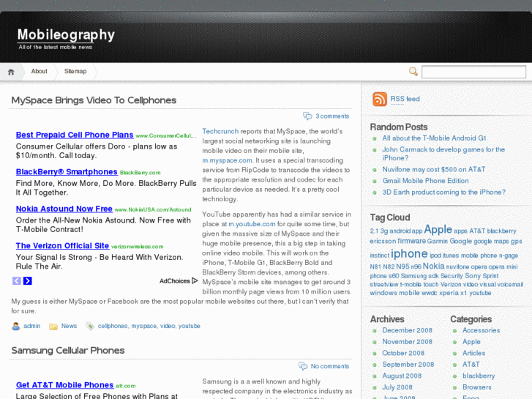The image size is (532, 399).
Task: Open the Mobileography site title
Action: [66, 34]
